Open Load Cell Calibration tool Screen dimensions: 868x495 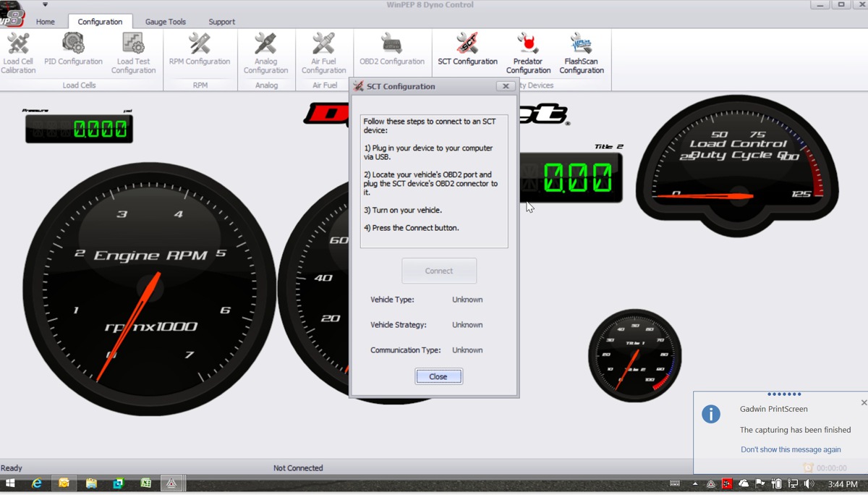(18, 53)
